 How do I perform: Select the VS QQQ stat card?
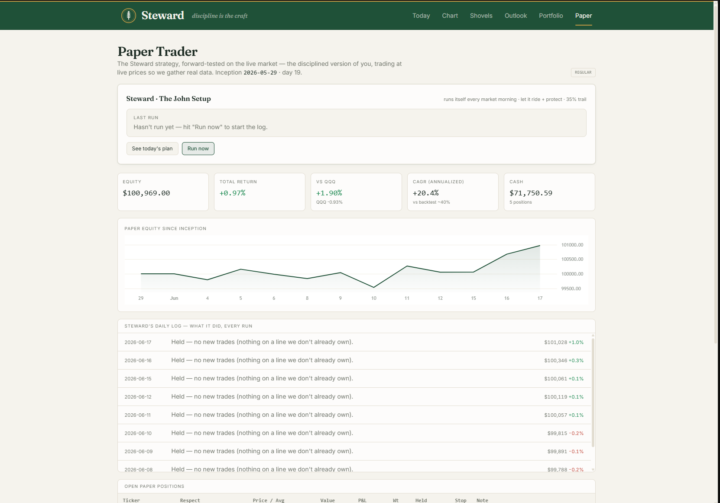click(x=356, y=192)
